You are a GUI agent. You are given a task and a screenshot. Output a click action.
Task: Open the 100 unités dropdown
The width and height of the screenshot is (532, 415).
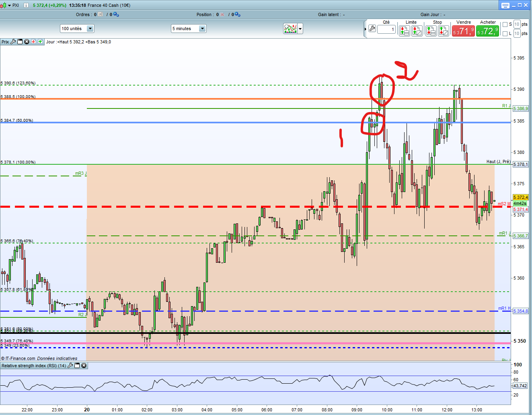tap(77, 29)
